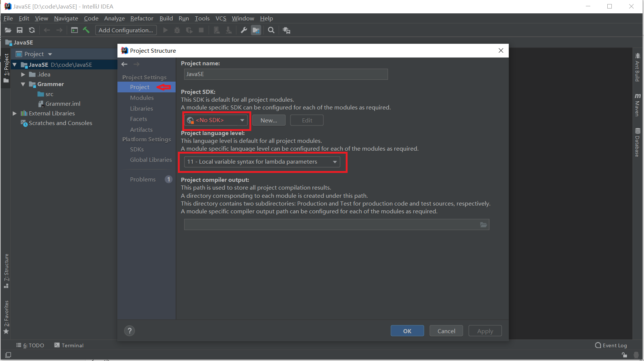The width and height of the screenshot is (644, 361).
Task: Select the src folder in project tree
Action: coord(49,94)
